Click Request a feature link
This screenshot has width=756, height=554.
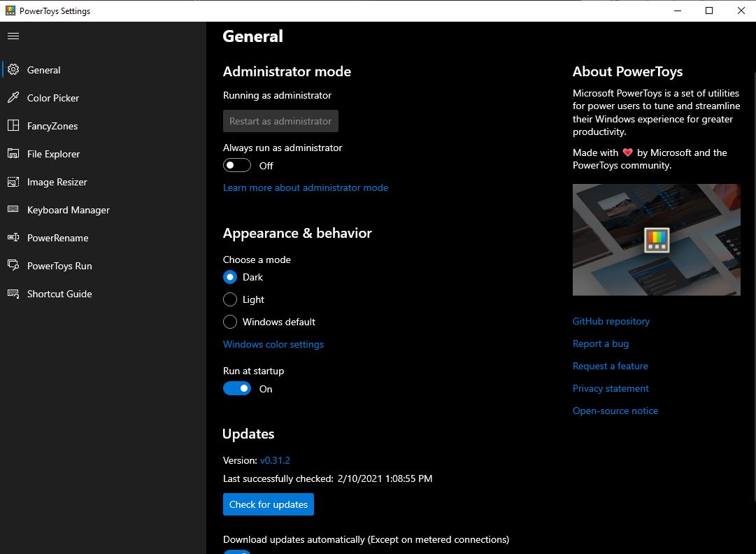coord(611,366)
